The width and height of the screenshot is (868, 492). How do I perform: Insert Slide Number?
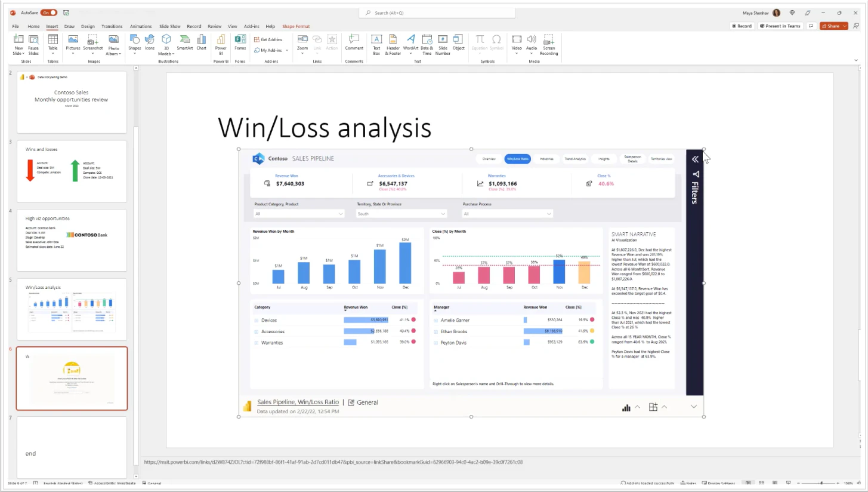point(443,44)
